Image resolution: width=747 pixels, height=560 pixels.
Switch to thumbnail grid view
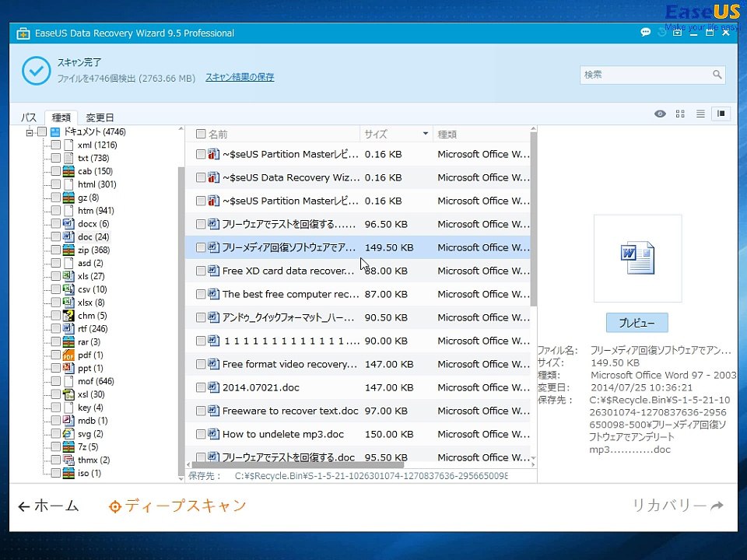point(680,114)
